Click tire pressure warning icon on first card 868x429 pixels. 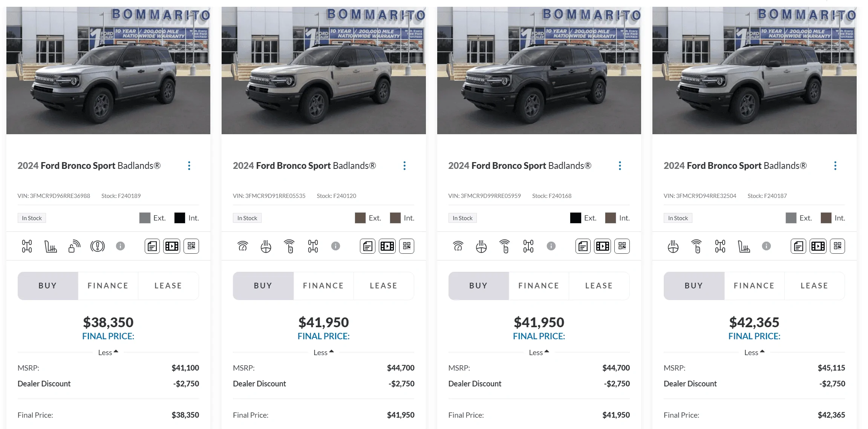click(x=97, y=247)
